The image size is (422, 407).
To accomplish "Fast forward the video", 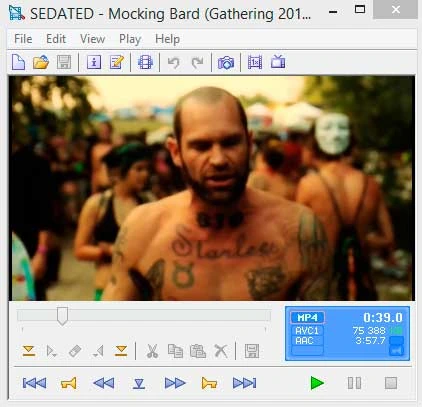I will click(175, 383).
